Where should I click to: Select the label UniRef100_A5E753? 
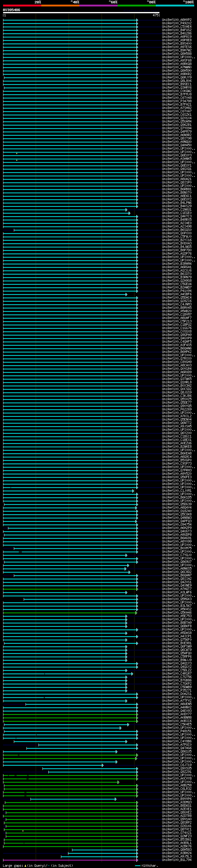coord(177,616)
